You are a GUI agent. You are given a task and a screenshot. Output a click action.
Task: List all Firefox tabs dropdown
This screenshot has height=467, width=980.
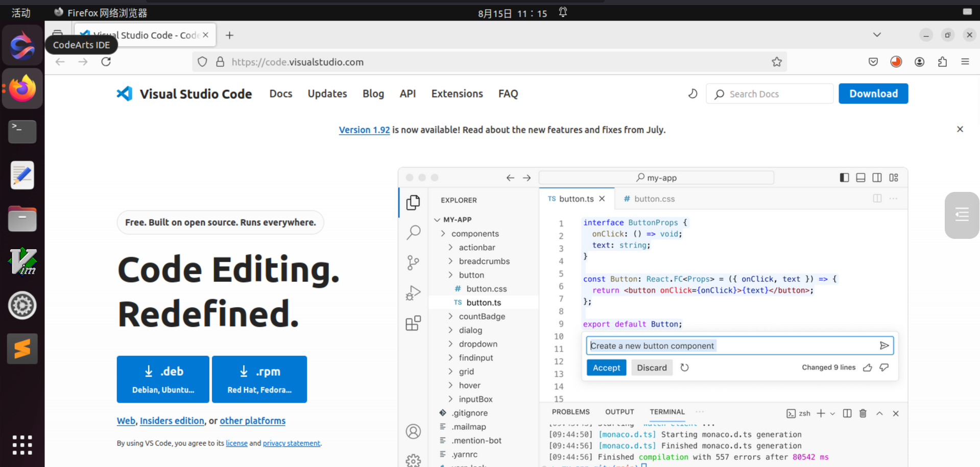pos(877,35)
